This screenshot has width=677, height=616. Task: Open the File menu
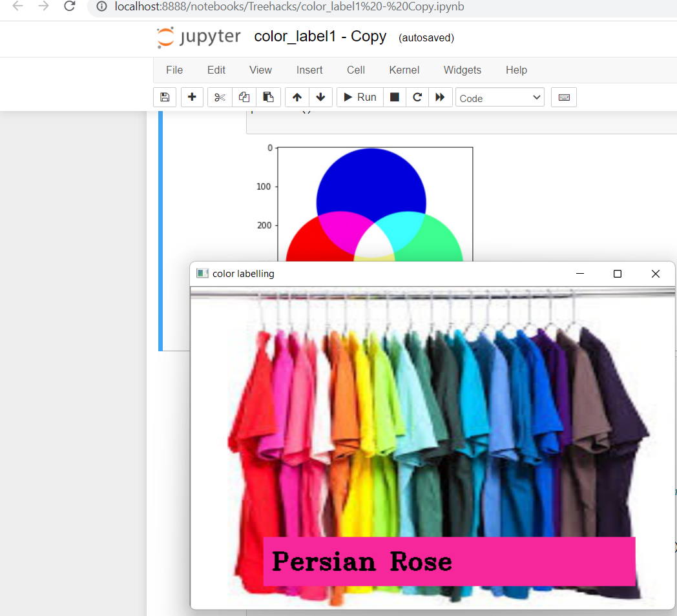pyautogui.click(x=174, y=70)
